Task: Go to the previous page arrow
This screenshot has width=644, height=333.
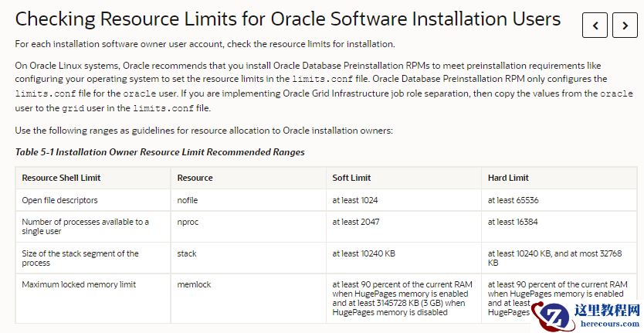Action: 595,25
